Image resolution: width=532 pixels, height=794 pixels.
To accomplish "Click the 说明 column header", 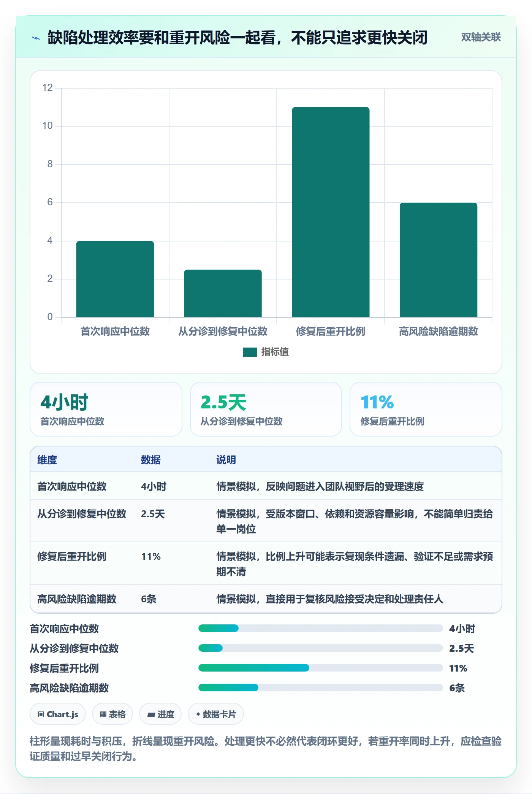I will pyautogui.click(x=226, y=460).
